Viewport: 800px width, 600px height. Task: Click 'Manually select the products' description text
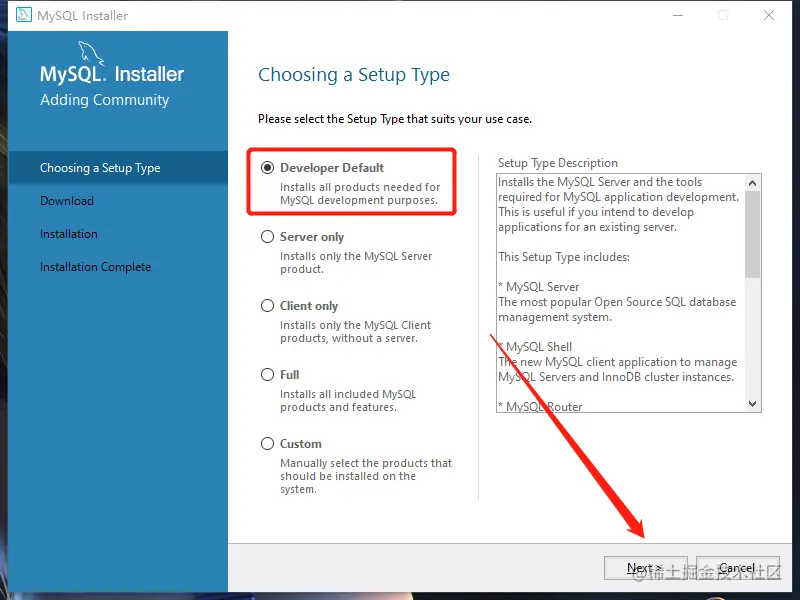click(366, 476)
